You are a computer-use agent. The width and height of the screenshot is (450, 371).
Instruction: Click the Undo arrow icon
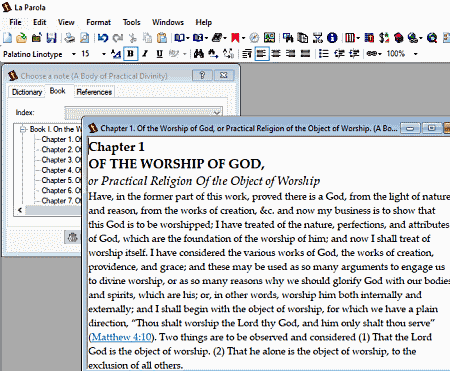click(x=103, y=38)
